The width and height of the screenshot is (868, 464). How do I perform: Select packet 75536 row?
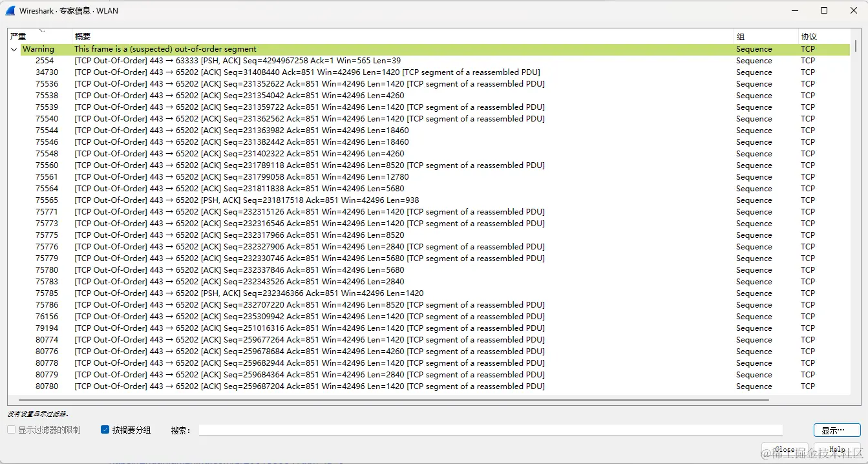(x=429, y=84)
